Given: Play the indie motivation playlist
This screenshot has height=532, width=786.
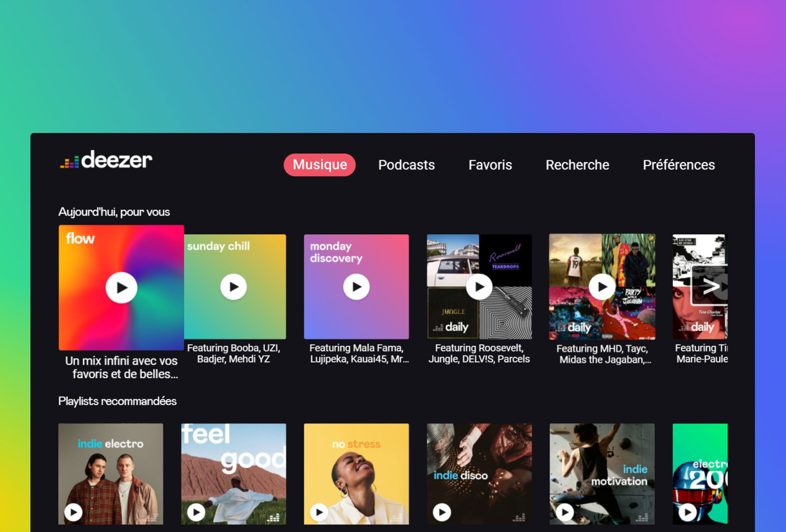Looking at the screenshot, I should [565, 512].
